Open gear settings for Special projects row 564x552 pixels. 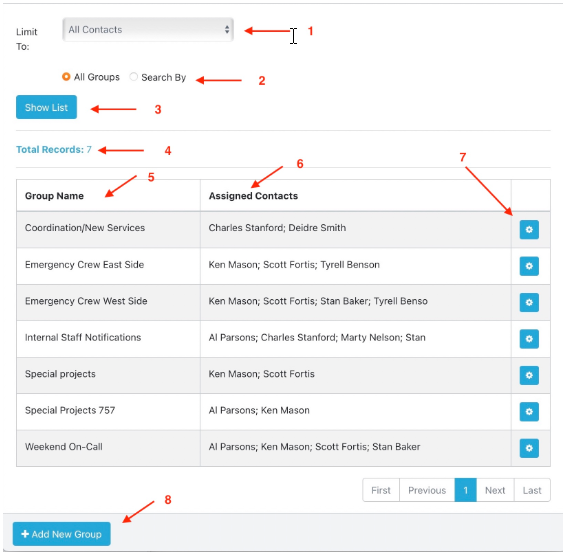tap(529, 375)
